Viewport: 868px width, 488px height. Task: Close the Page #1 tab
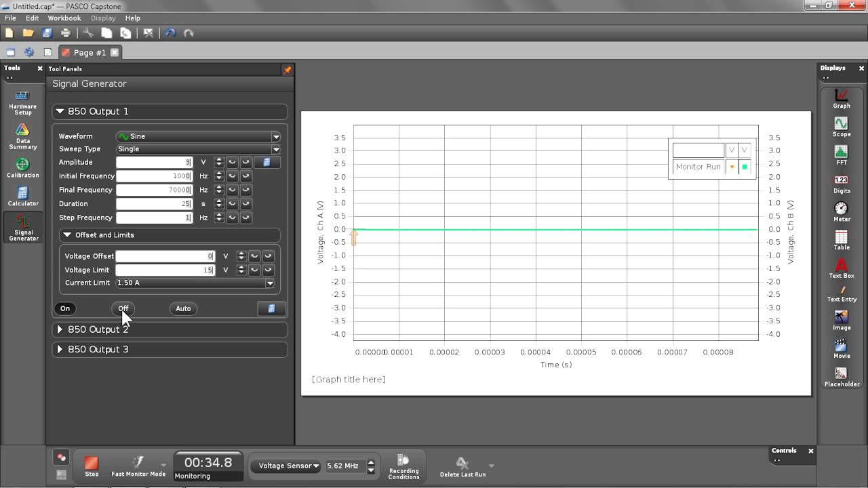pos(115,52)
